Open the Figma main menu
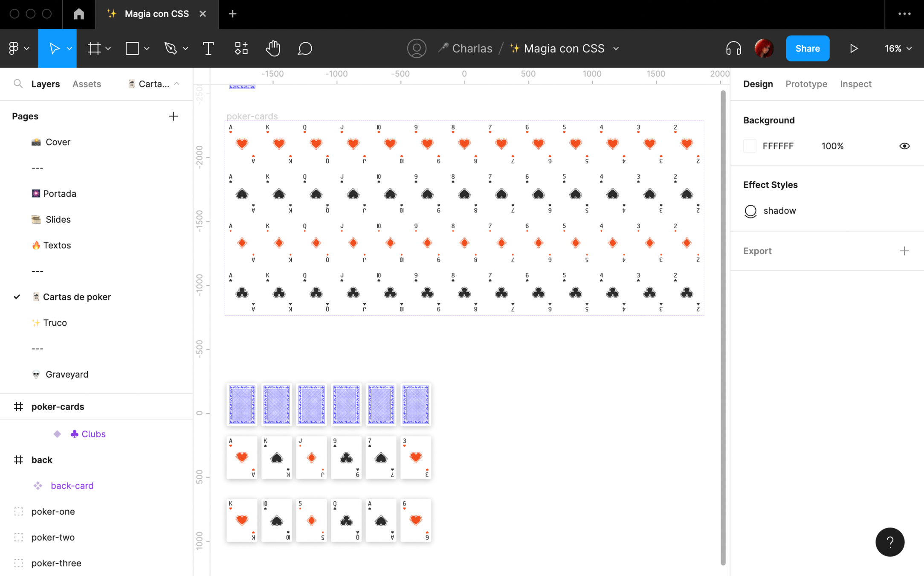Viewport: 924px width, 576px height. [x=18, y=48]
